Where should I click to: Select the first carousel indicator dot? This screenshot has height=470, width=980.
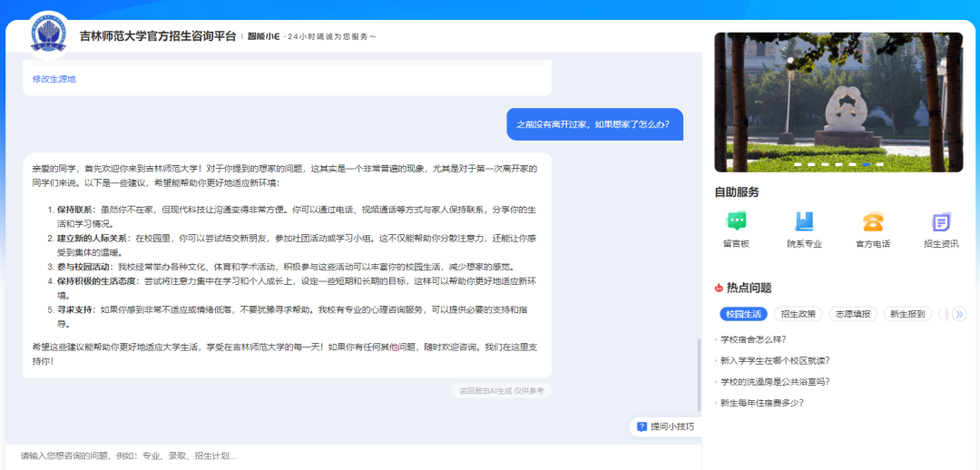(x=798, y=164)
